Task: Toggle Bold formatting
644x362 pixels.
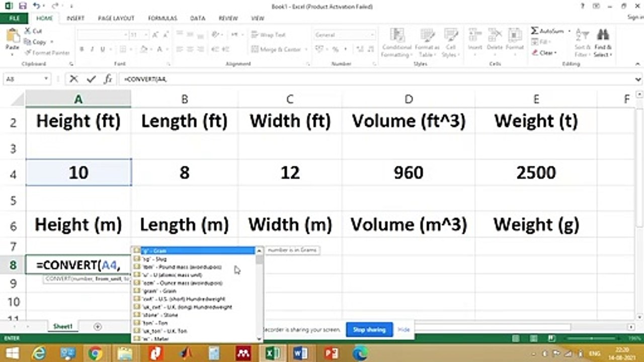Action: click(82, 49)
